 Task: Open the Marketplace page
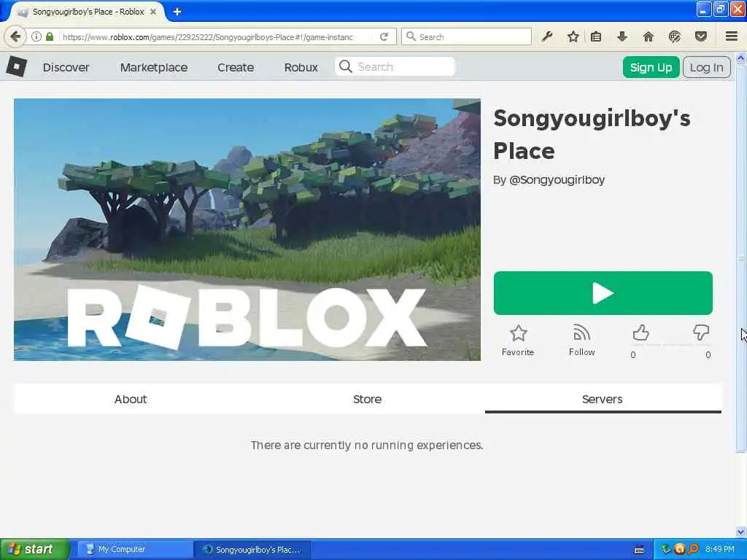pos(154,67)
